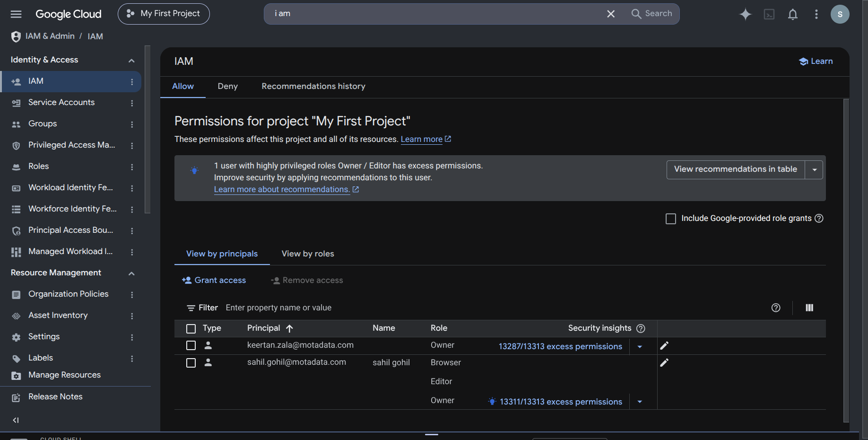This screenshot has height=440, width=868.
Task: Open more options for the IAM sidebar item
Action: coord(132,81)
